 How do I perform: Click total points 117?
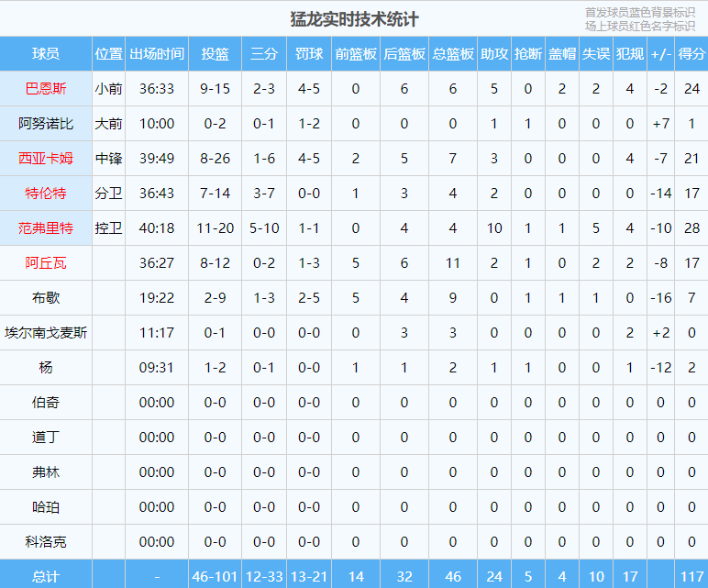(691, 576)
